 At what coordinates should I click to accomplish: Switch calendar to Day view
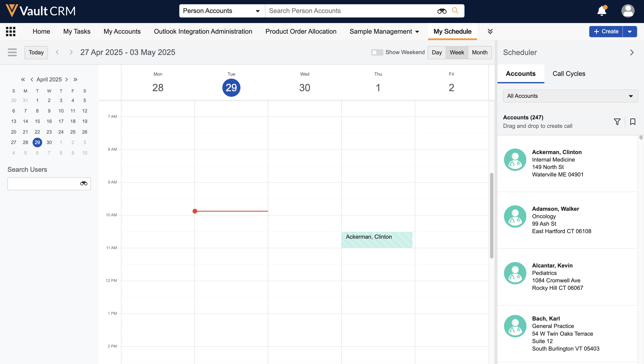(437, 52)
